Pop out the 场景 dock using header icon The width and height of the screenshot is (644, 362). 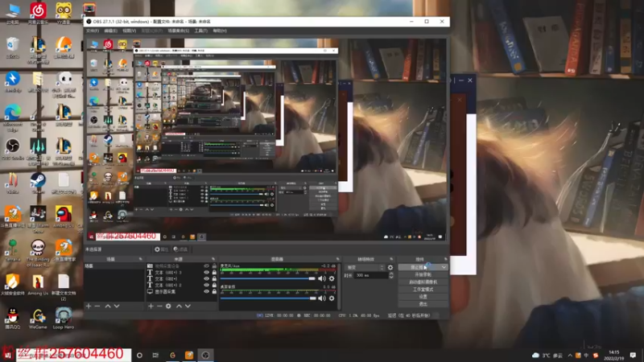tap(140, 259)
